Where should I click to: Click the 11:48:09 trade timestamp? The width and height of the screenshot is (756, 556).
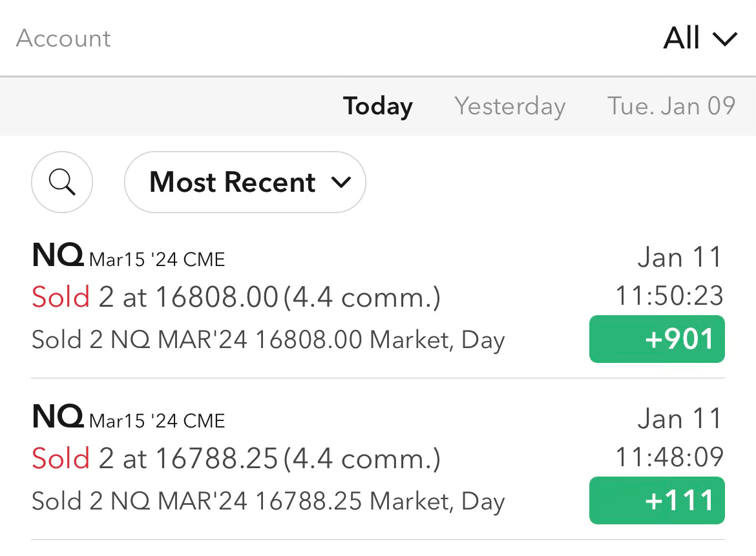669,457
